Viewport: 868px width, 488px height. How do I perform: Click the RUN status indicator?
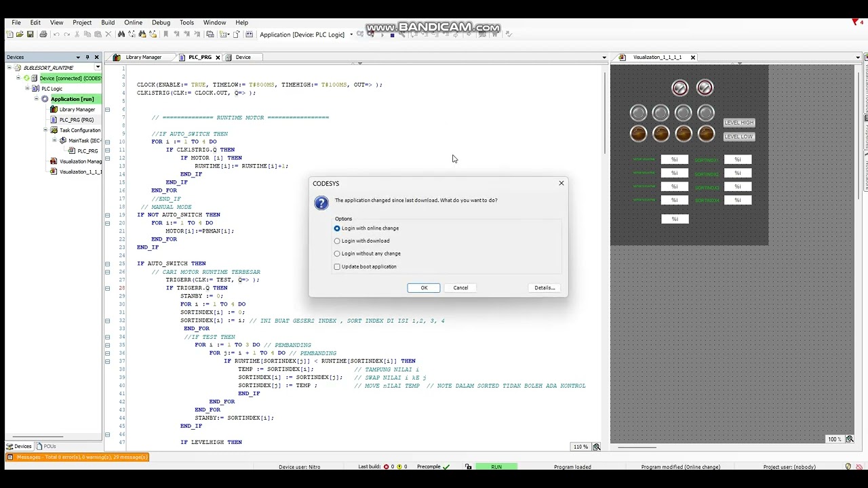[496, 467]
